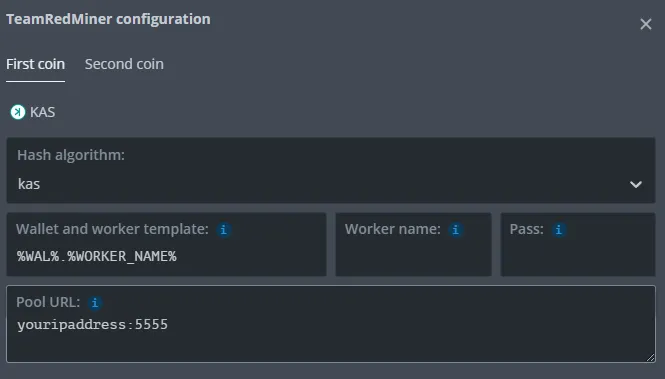Open the Hash algorithm selector showing kas

pos(331,170)
